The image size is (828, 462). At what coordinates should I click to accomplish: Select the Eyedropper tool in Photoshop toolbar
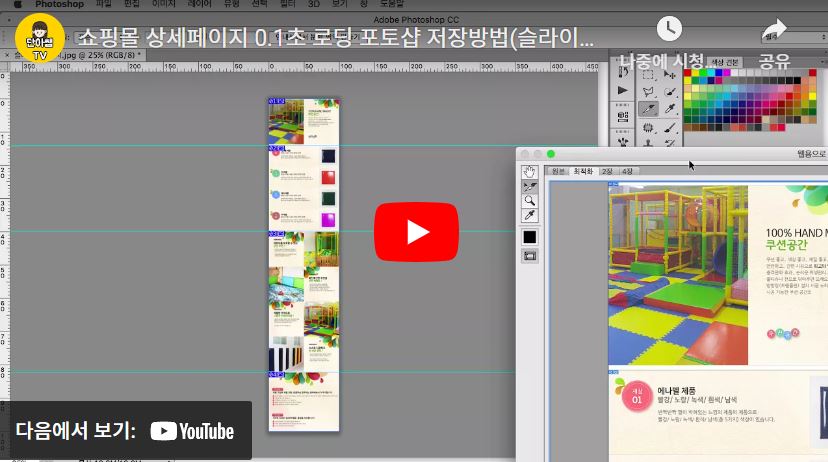point(670,109)
